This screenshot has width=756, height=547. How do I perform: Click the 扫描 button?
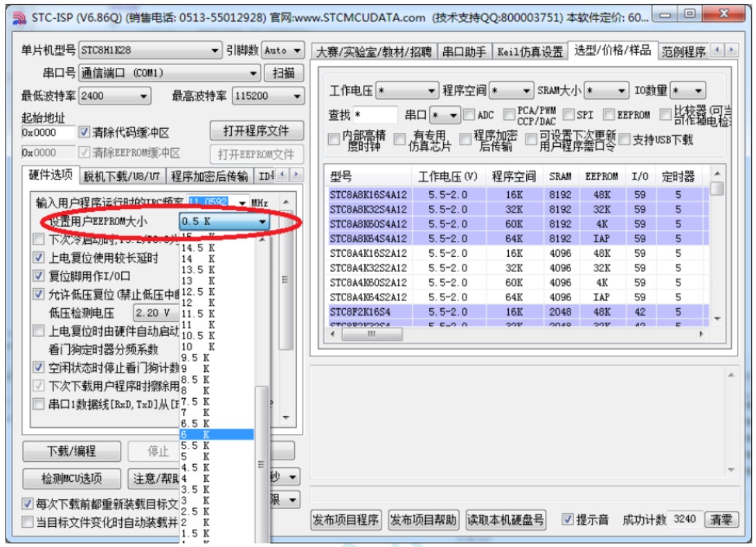click(284, 73)
